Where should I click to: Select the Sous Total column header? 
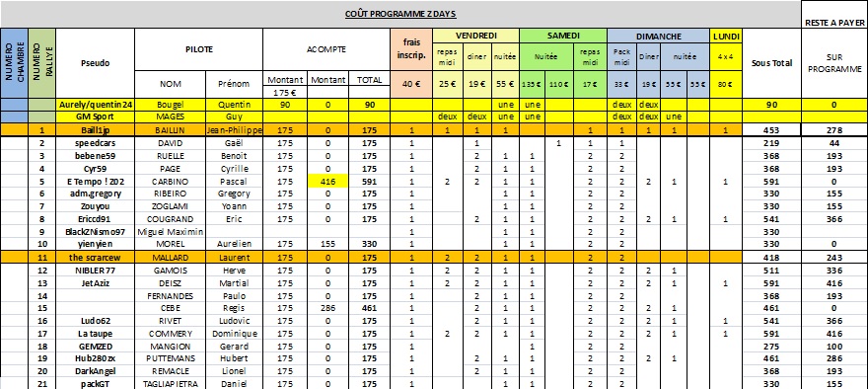[771, 63]
